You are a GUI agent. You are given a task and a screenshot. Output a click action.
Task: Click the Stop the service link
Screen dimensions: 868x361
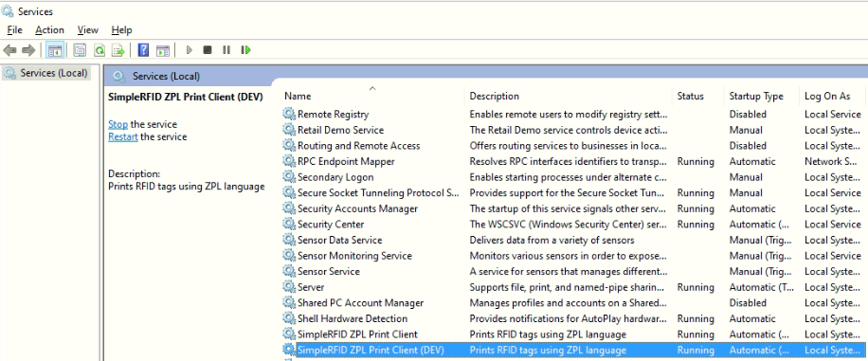tap(118, 124)
